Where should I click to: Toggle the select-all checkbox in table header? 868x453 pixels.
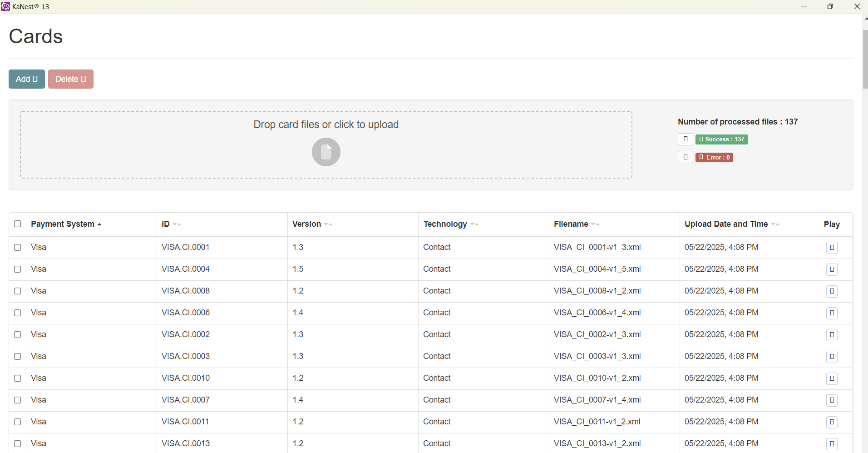(x=18, y=224)
